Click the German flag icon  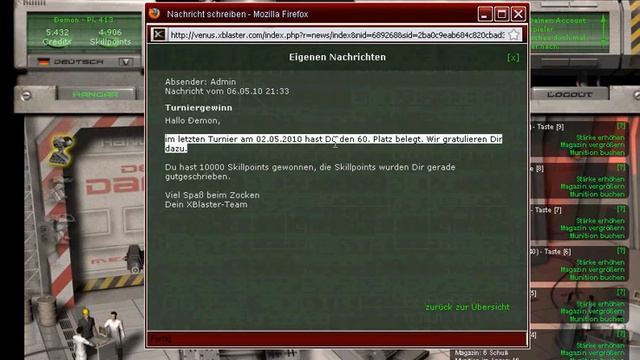(43, 62)
